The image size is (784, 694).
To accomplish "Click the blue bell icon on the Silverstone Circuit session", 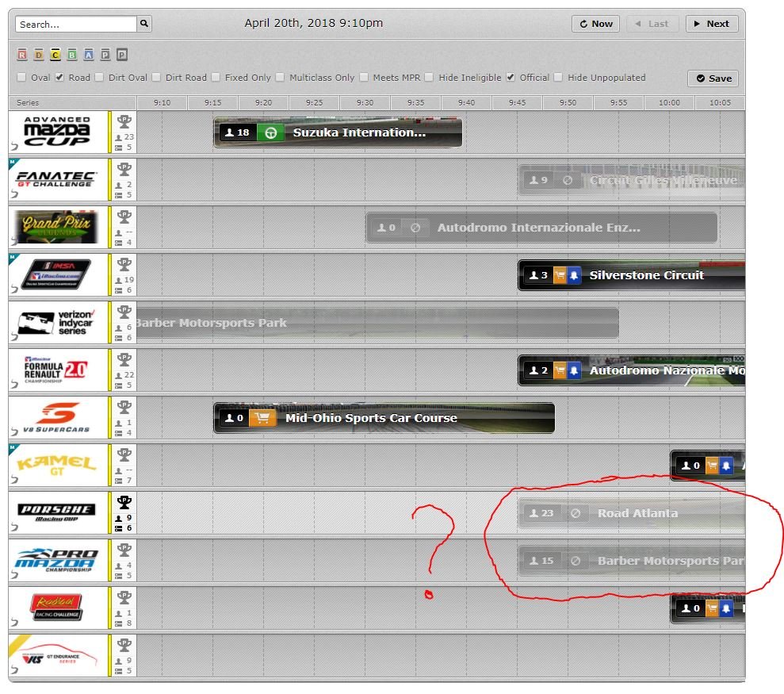I will tap(574, 275).
